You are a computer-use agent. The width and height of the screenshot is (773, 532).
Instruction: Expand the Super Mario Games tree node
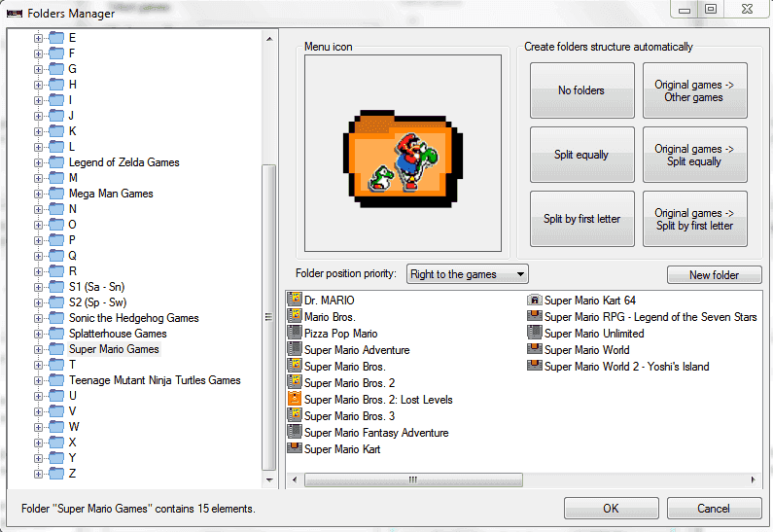(x=38, y=349)
